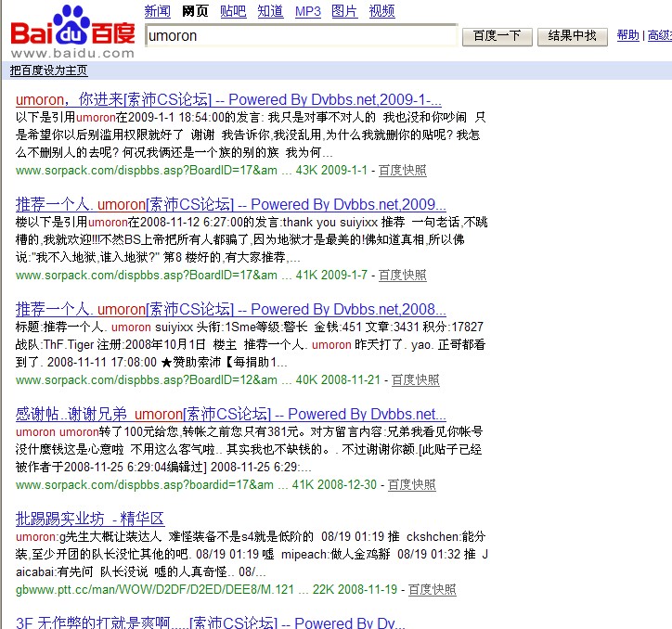
Task: Click 把百度设为主页 link
Action: [x=49, y=71]
